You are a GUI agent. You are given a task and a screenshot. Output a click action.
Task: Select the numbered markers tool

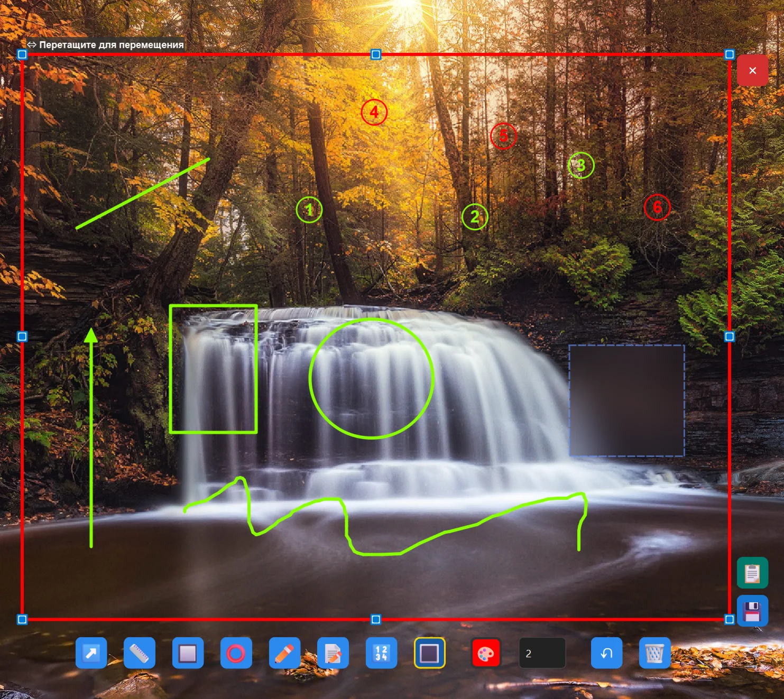pos(382,653)
